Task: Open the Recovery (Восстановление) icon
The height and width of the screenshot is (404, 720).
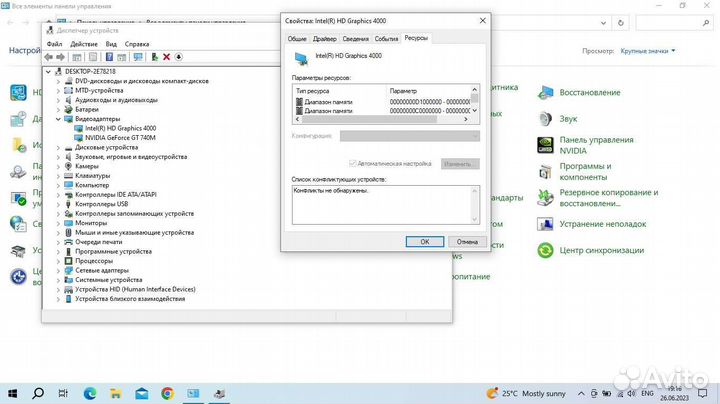Action: coord(545,92)
